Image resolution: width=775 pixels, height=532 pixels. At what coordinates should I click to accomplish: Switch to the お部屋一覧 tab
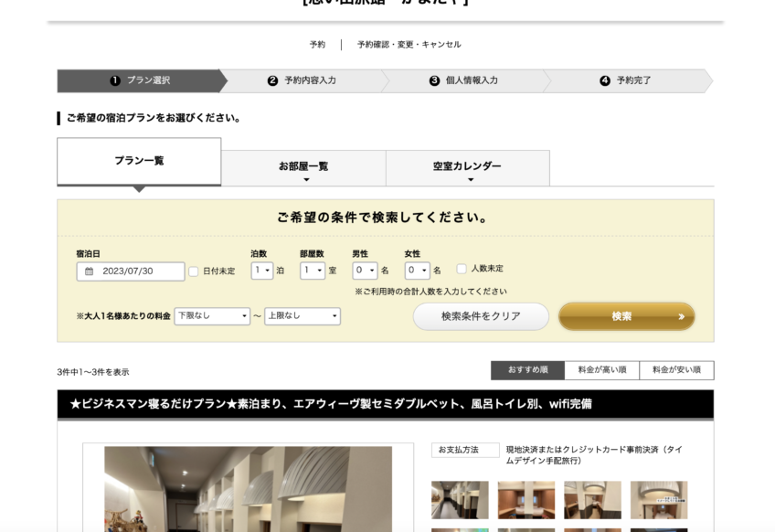click(x=303, y=168)
